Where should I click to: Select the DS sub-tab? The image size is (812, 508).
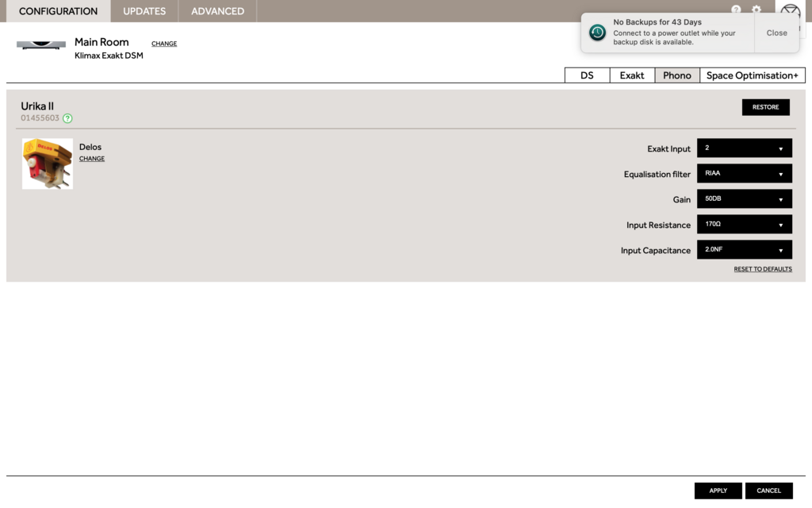(587, 75)
